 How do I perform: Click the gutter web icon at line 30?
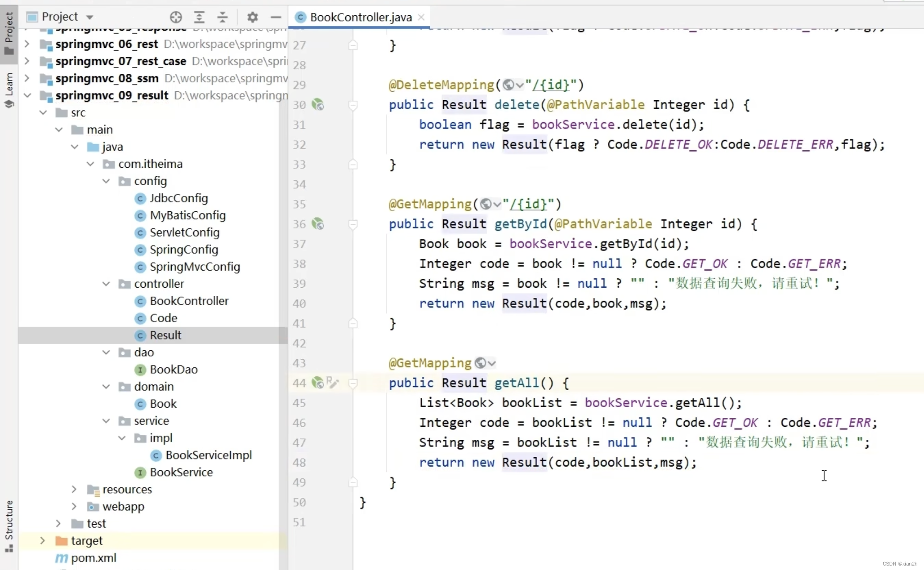coord(318,105)
